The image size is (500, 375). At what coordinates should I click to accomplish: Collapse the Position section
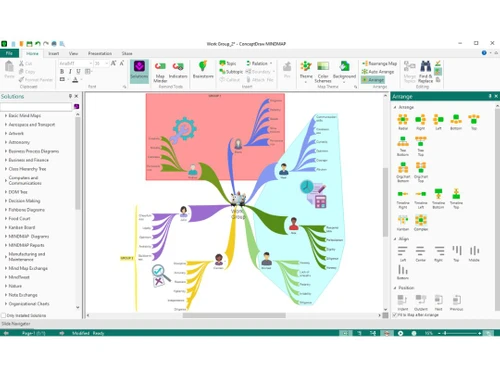[x=395, y=288]
